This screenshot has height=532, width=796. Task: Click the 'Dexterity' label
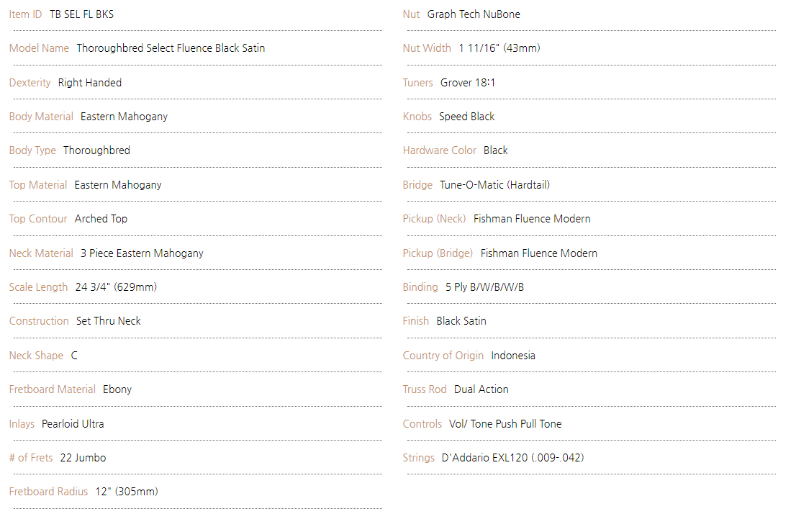[30, 83]
